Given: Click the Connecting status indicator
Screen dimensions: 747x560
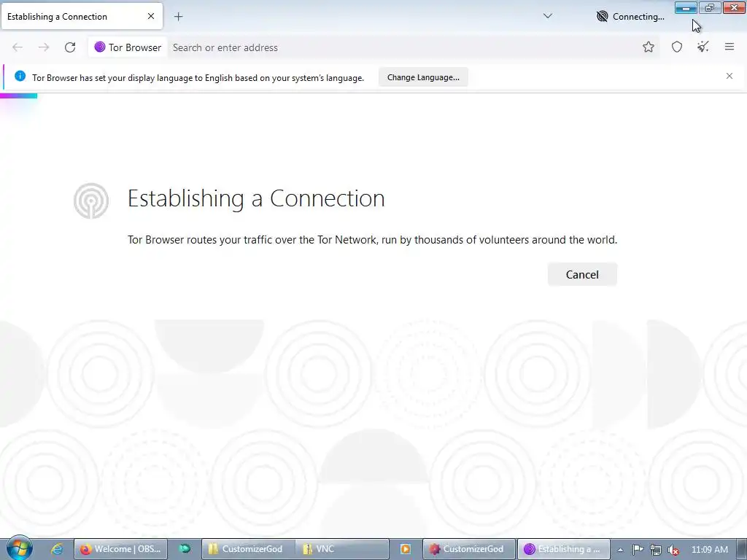Looking at the screenshot, I should [x=630, y=17].
